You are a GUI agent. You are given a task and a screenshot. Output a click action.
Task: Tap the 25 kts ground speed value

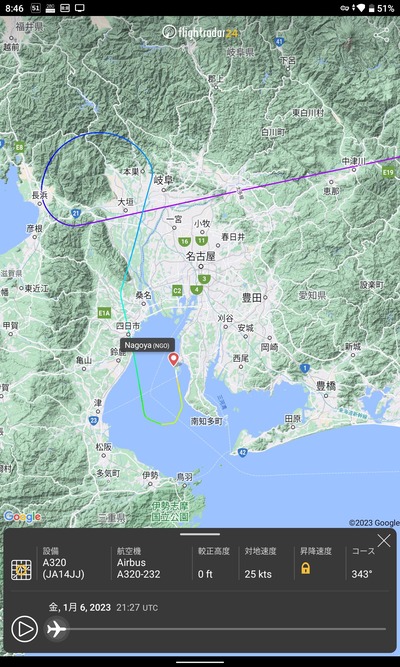258,574
